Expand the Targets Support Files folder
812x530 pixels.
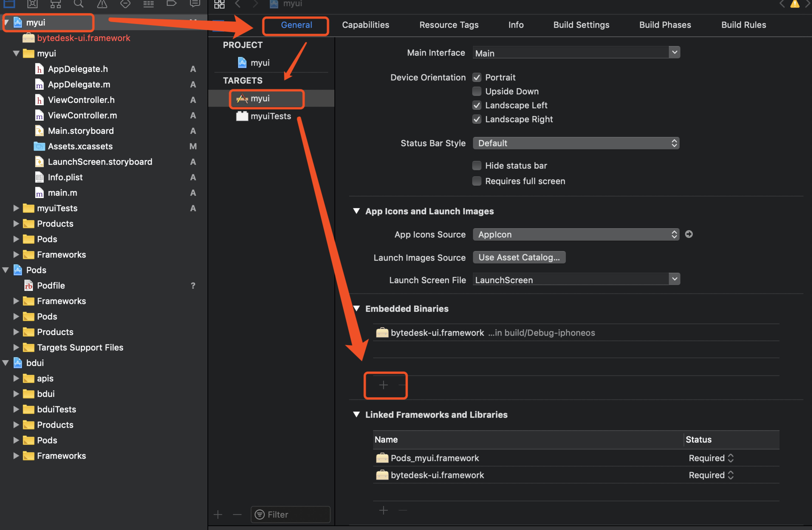point(16,347)
